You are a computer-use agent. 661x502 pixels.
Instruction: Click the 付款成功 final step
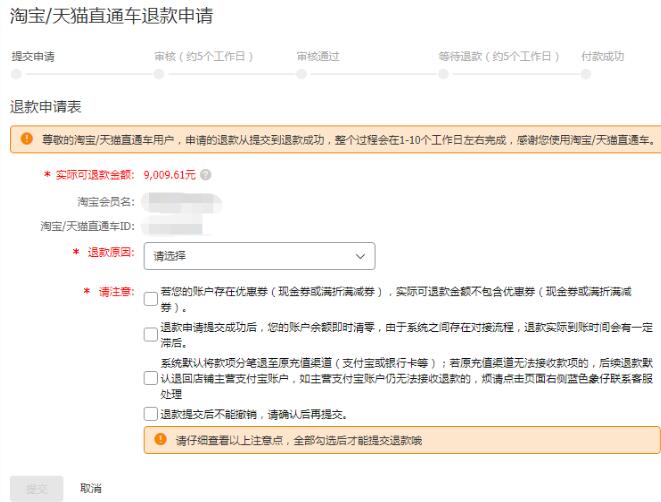(x=602, y=56)
